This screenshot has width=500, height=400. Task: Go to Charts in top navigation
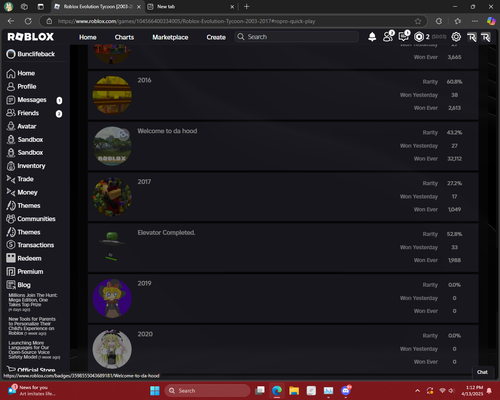(124, 37)
